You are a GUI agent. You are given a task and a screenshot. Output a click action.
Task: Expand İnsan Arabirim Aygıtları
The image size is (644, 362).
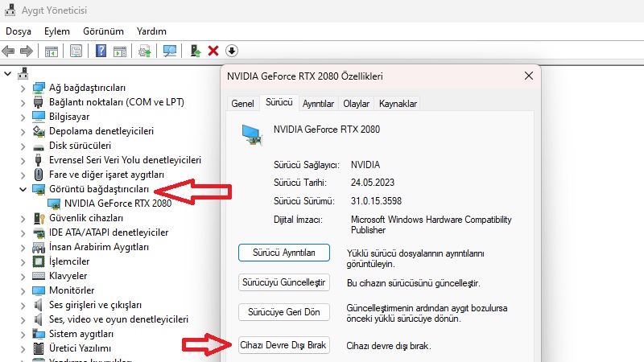pyautogui.click(x=23, y=248)
